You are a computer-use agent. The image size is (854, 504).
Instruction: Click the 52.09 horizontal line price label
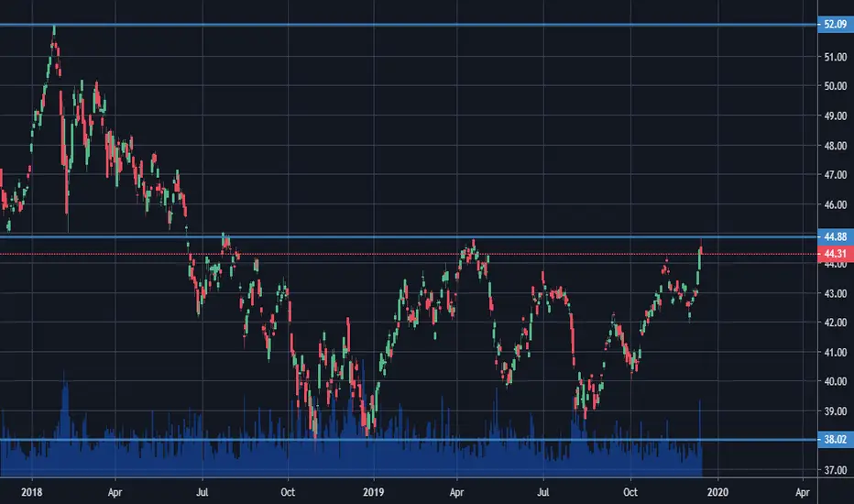pyautogui.click(x=836, y=25)
